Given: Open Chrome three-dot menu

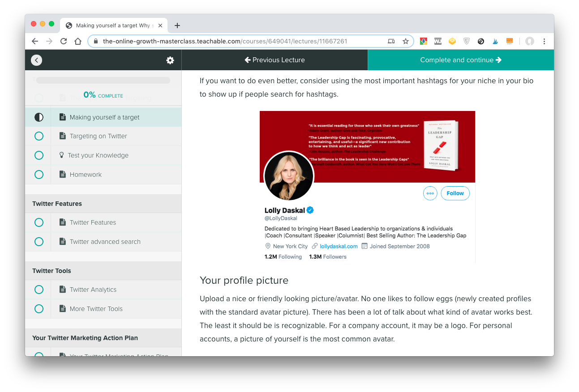Looking at the screenshot, I should pos(544,41).
